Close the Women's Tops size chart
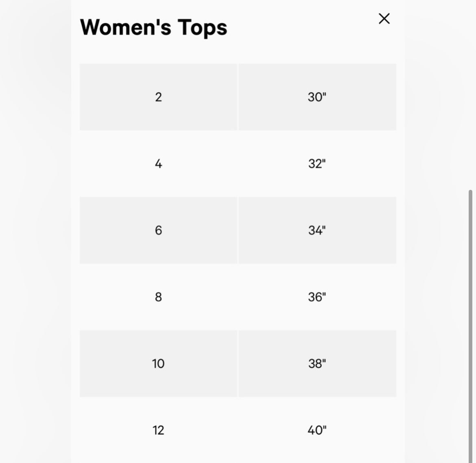Viewport: 476px width, 463px height. (384, 19)
